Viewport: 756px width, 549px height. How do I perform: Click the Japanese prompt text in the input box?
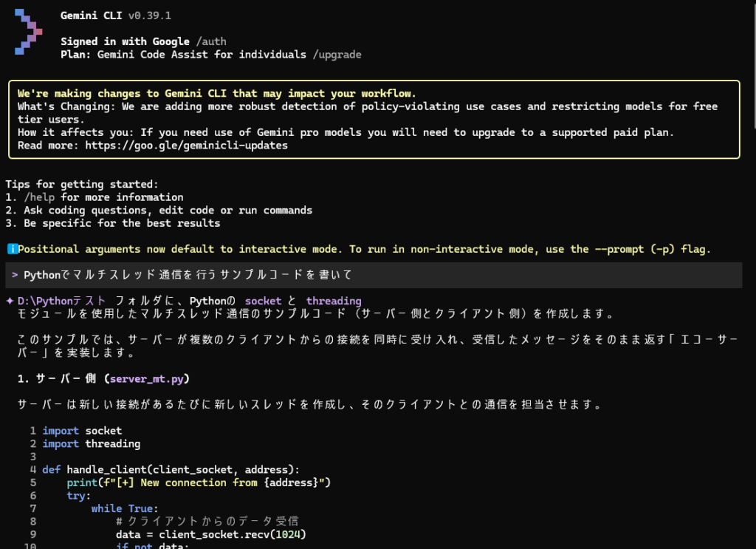[188, 275]
